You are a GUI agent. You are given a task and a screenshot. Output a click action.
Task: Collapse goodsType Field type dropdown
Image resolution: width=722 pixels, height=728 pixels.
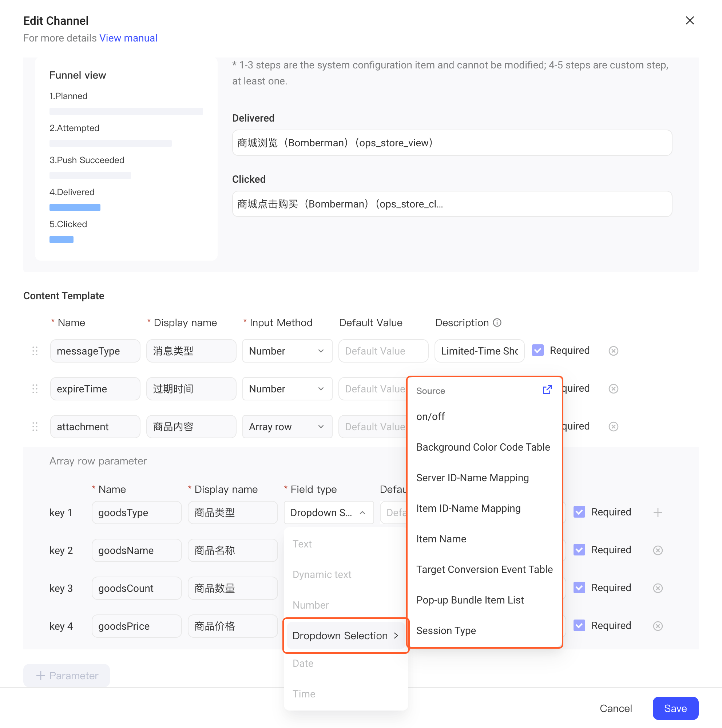coord(328,513)
